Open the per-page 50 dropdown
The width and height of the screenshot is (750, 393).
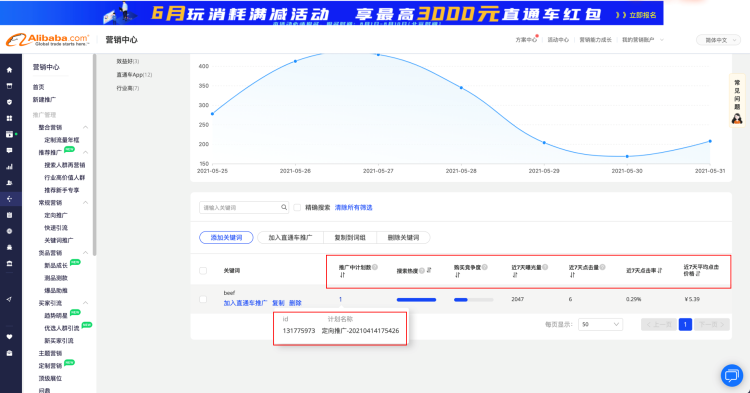coord(600,324)
